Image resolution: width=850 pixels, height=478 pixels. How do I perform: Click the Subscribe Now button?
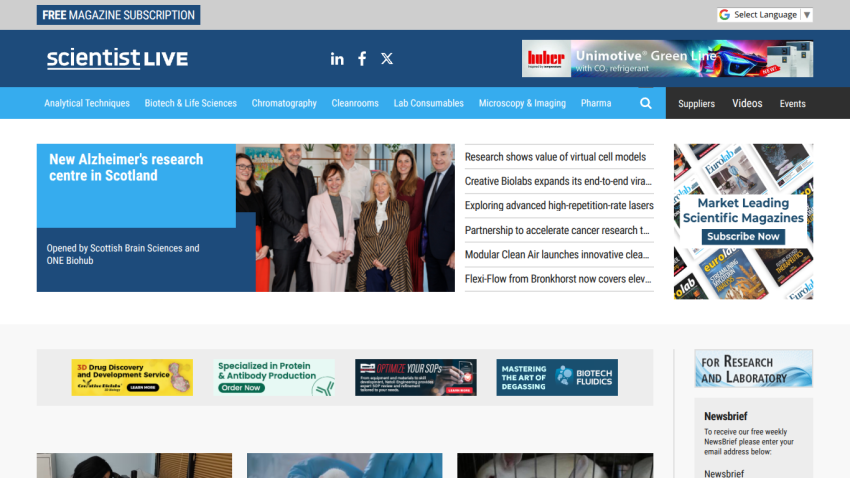743,237
